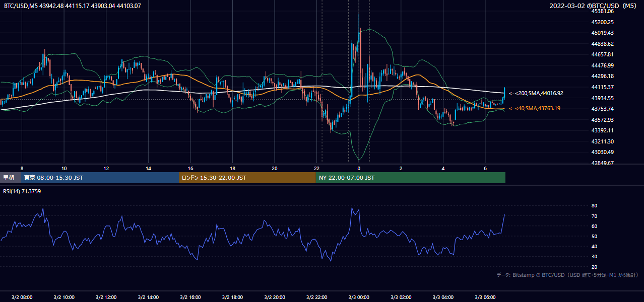Click hour tick 10 under price chart

click(x=64, y=168)
